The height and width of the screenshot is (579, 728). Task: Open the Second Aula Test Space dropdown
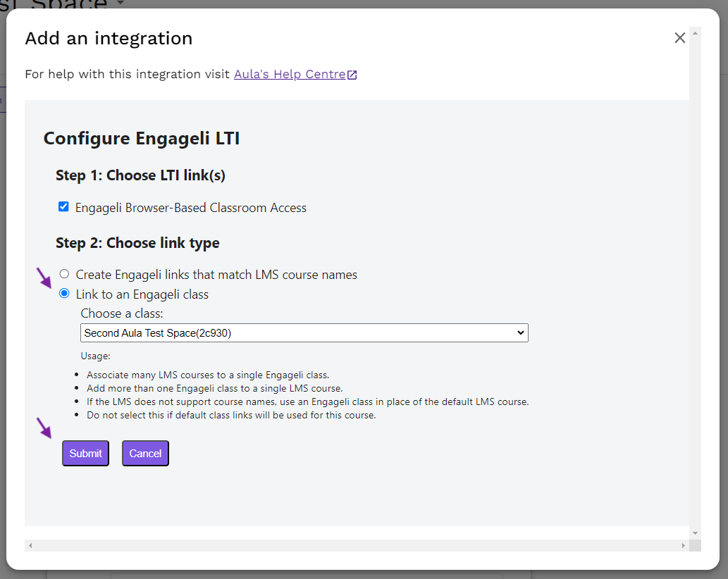coord(303,333)
